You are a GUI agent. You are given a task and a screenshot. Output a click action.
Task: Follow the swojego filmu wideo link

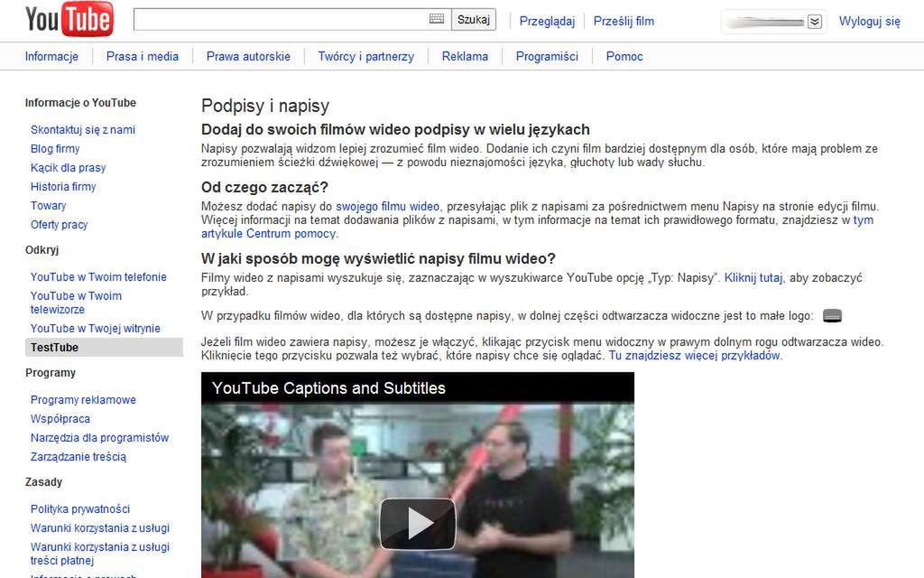coord(387,207)
